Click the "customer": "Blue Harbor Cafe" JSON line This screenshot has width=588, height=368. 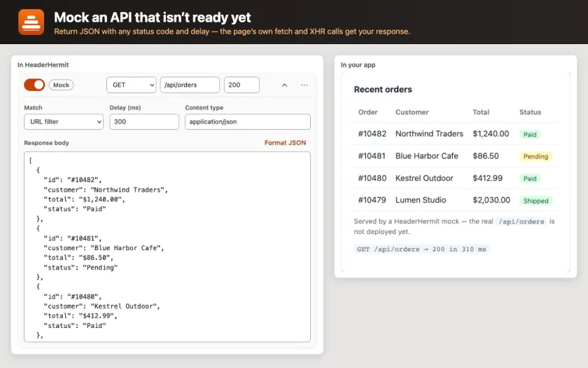point(104,248)
